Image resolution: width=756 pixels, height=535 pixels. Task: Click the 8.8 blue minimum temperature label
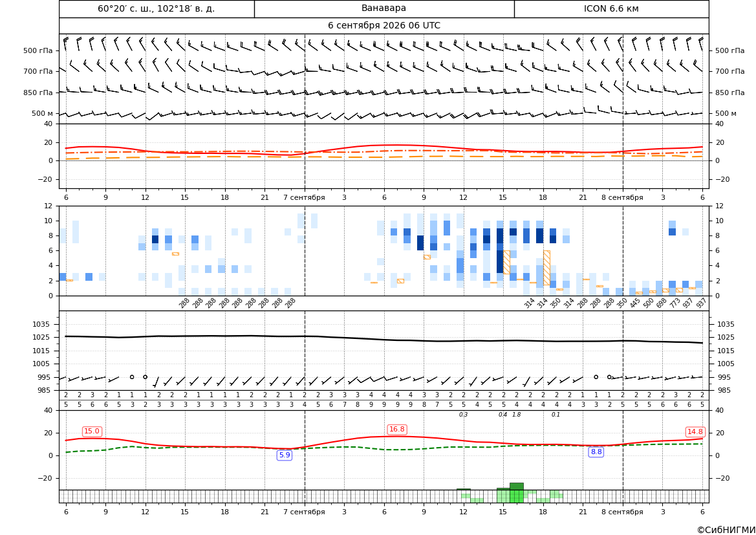(x=596, y=452)
